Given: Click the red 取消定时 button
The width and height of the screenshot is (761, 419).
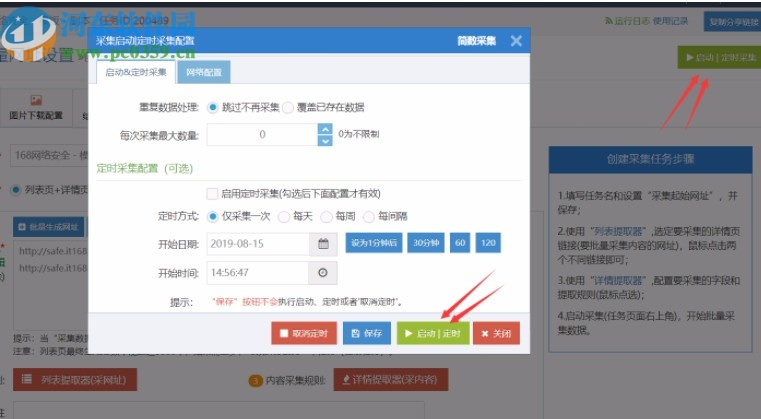Looking at the screenshot, I should (304, 333).
